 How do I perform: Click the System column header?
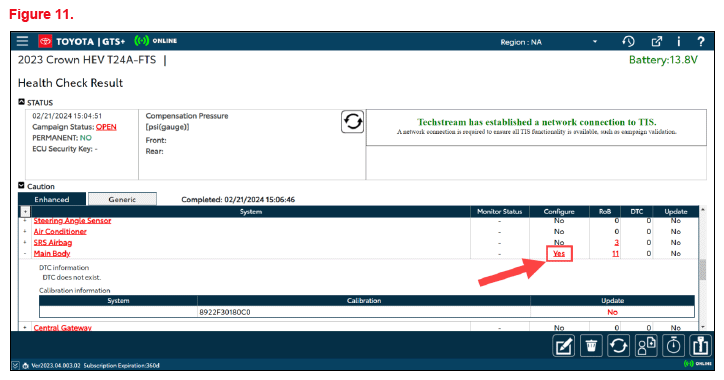click(x=251, y=211)
